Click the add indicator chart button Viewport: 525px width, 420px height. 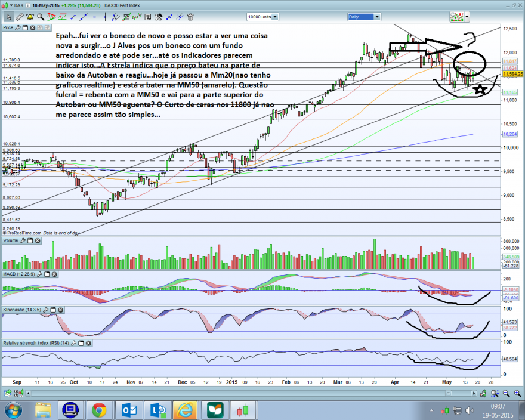point(457,17)
